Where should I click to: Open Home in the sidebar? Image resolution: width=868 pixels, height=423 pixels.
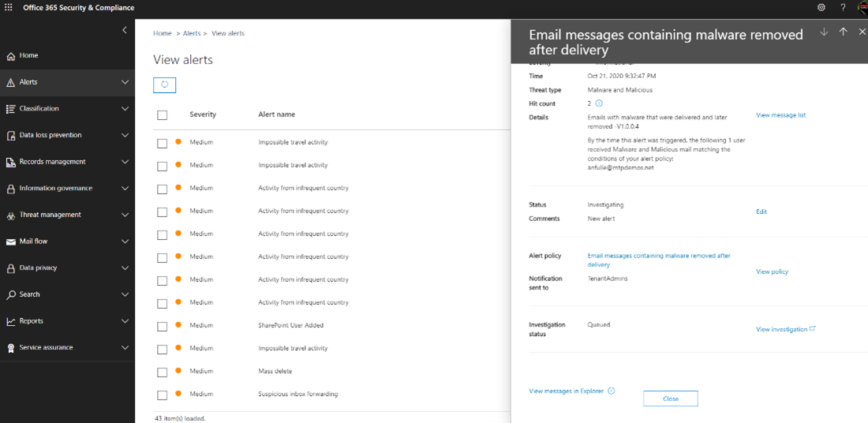pyautogui.click(x=67, y=56)
